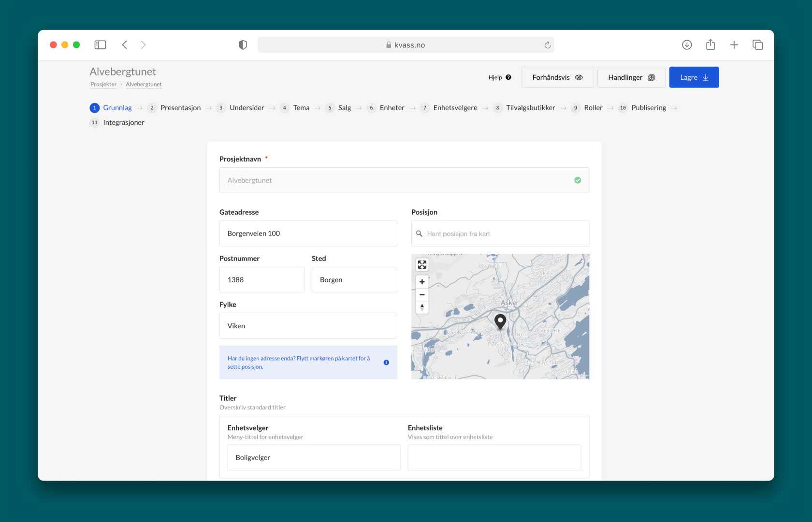This screenshot has height=522, width=812.
Task: Click the kvass.no address bar
Action: (x=406, y=45)
